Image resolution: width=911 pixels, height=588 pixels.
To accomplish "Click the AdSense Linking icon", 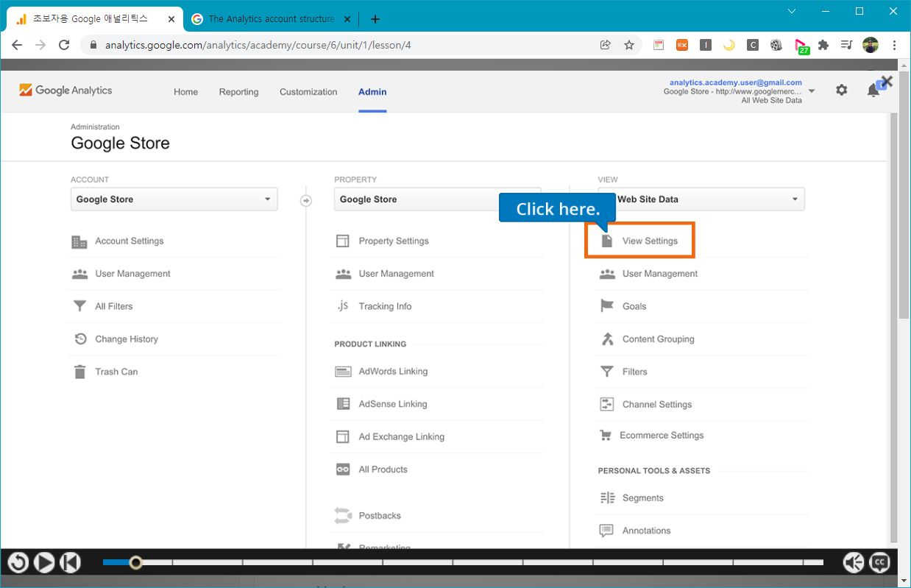I will pos(343,404).
